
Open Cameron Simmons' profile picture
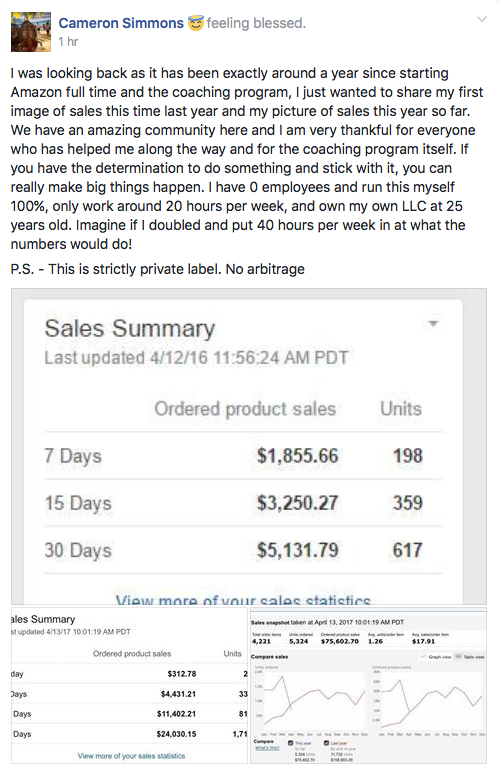[x=30, y=32]
